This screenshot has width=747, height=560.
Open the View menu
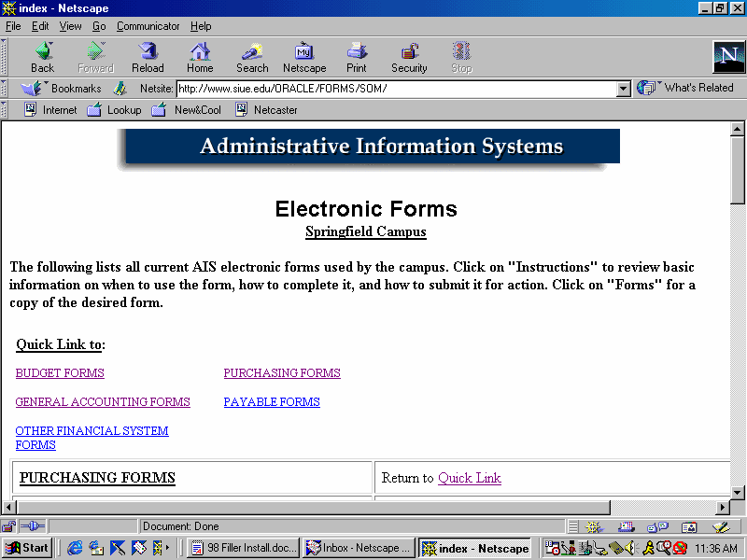pos(71,26)
